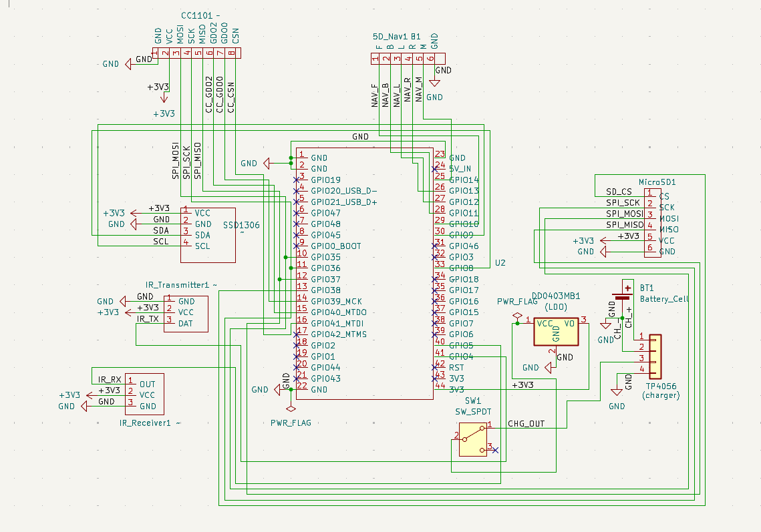Click the TP4056 charger connector symbol

pos(655,356)
